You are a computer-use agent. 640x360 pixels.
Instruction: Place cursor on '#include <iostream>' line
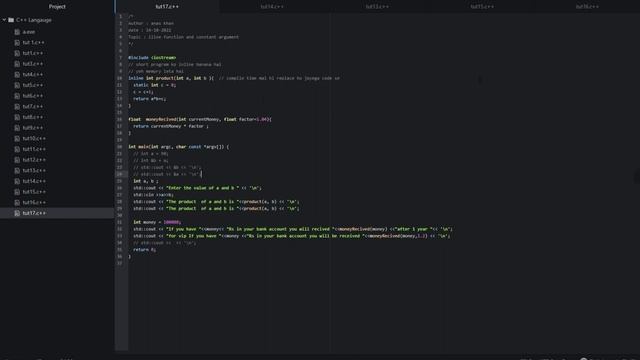(x=152, y=58)
